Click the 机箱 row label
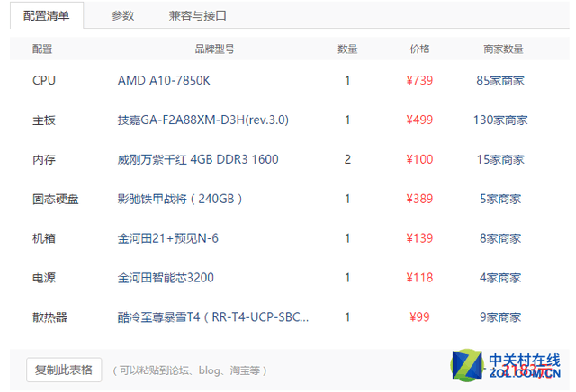Image resolution: width=576 pixels, height=392 pixels. click(44, 238)
